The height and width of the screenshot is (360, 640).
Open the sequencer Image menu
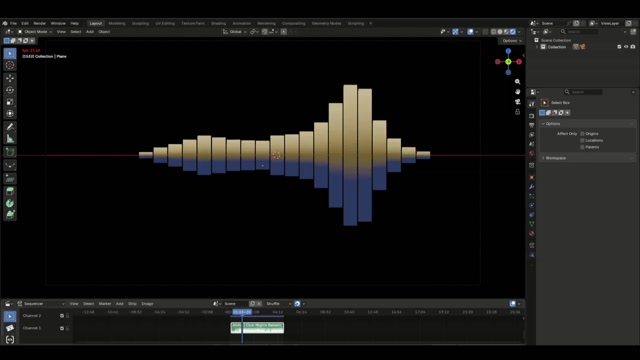click(x=147, y=304)
